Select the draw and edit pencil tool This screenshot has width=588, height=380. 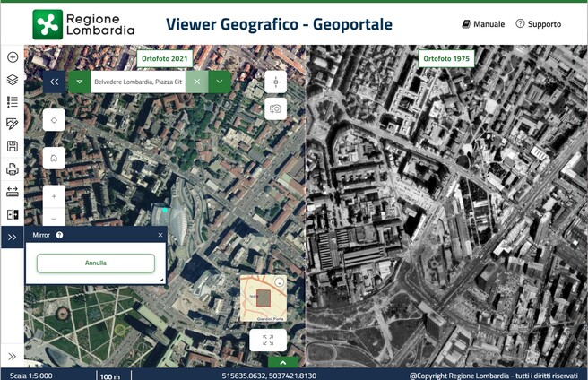[13, 124]
